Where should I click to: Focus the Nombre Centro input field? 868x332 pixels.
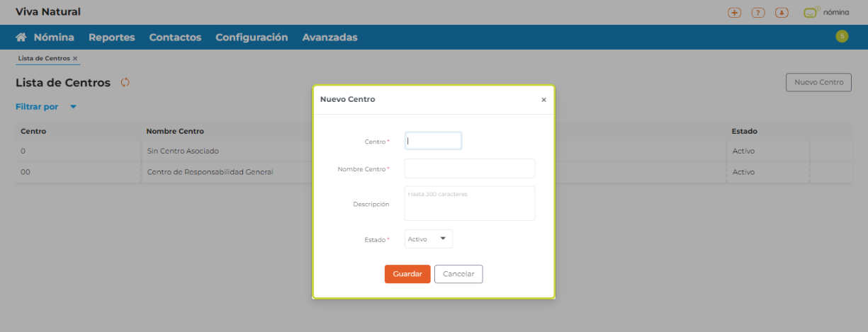click(x=469, y=168)
